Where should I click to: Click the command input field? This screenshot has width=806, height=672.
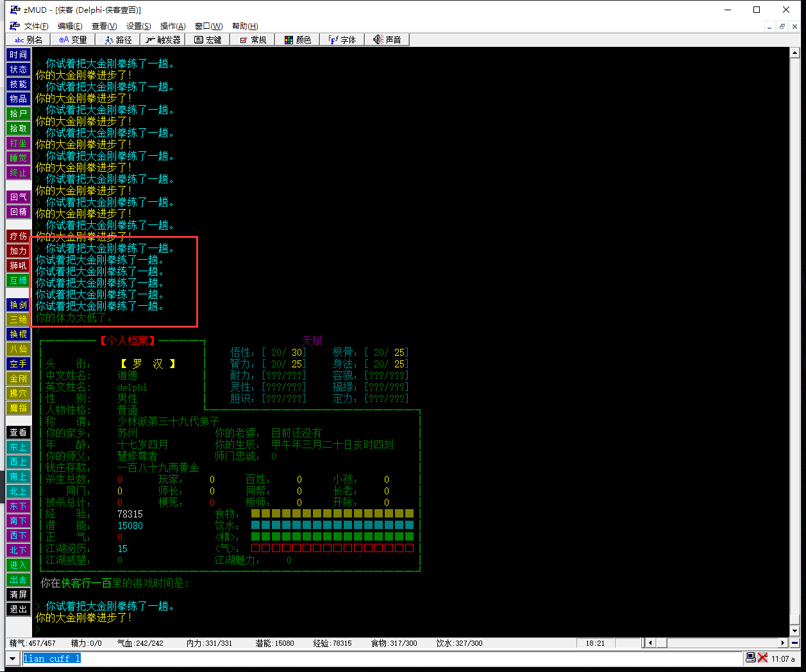382,659
